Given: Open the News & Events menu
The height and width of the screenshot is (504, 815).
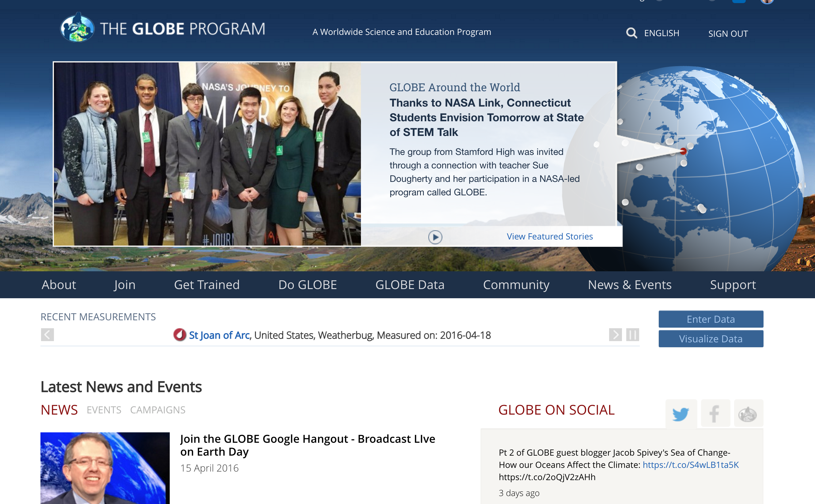Looking at the screenshot, I should coord(630,285).
